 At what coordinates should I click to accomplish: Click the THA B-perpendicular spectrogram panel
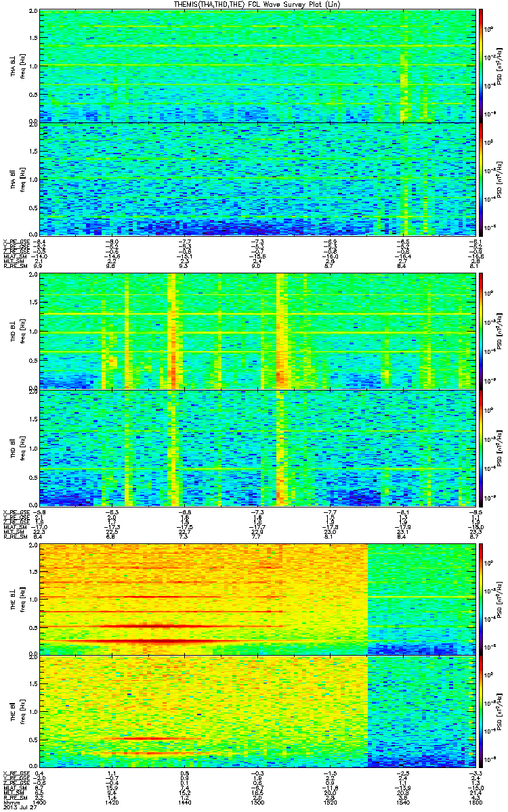pyautogui.click(x=257, y=66)
